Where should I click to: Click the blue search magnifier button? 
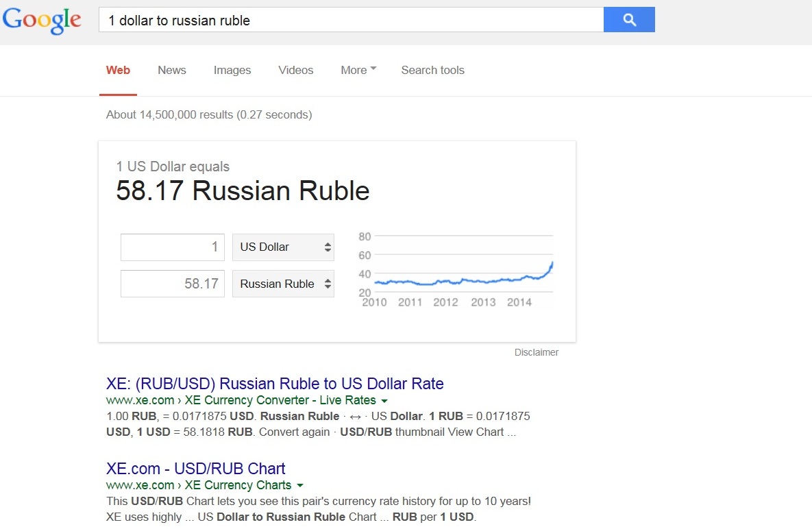[629, 20]
